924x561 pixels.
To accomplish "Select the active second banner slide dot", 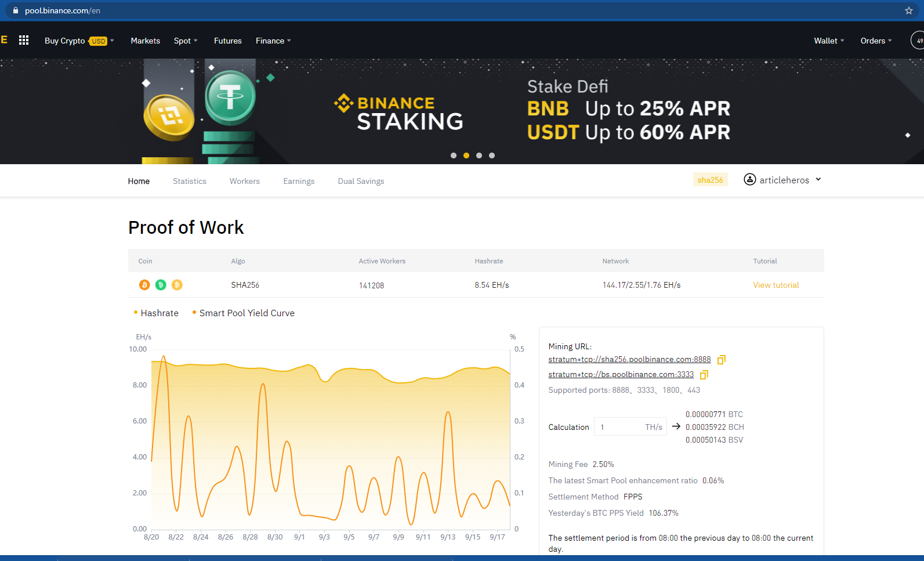I will 466,155.
